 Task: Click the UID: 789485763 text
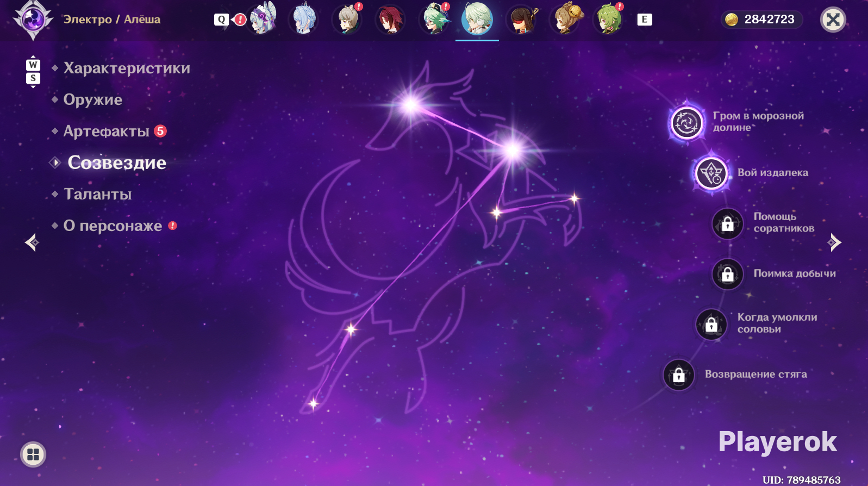point(802,479)
